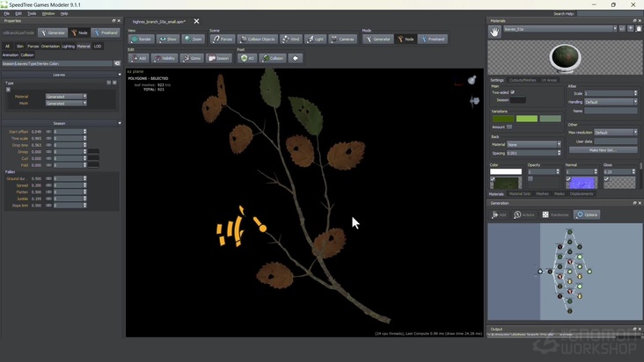Open the Back Material dropdown
Viewport: 644px width, 362px height.
[x=533, y=144]
